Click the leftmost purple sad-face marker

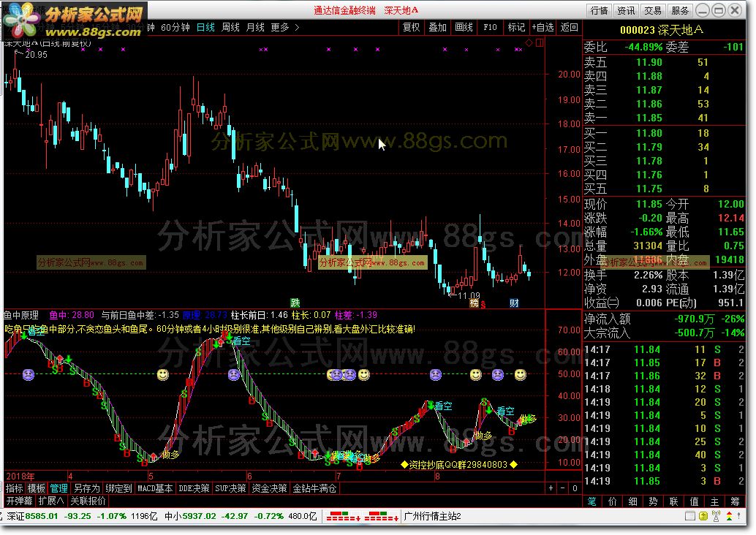[x=29, y=374]
